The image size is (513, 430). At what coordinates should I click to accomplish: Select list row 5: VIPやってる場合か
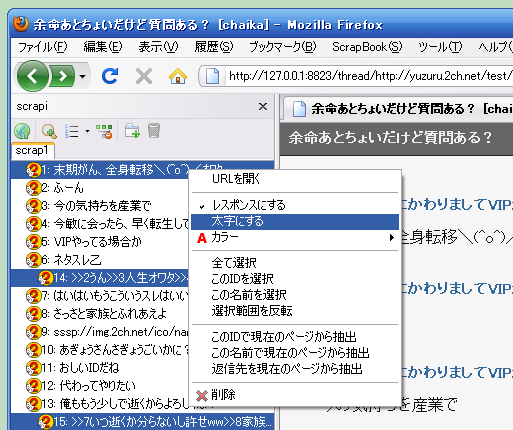coord(100,242)
